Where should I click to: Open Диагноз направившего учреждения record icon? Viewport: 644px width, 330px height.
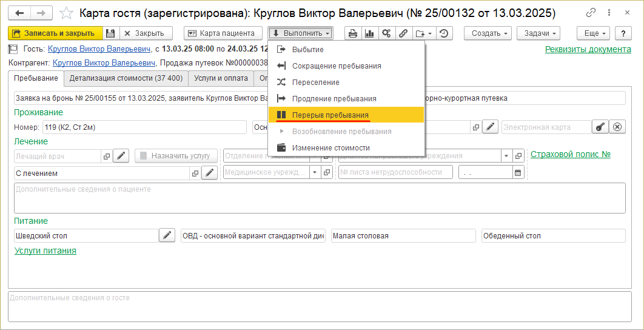pos(518,156)
